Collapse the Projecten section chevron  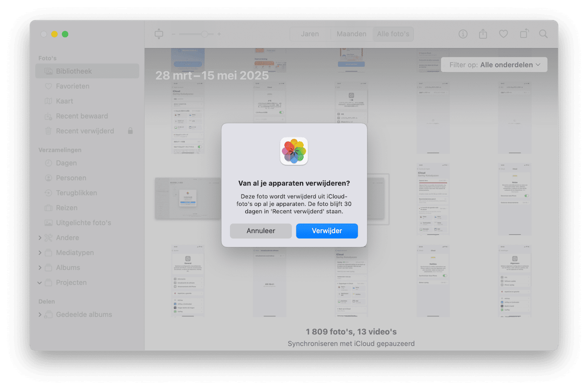(x=40, y=283)
